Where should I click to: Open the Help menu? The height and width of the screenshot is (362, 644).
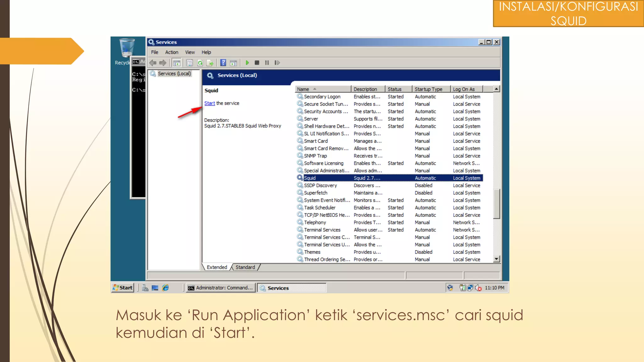click(206, 52)
